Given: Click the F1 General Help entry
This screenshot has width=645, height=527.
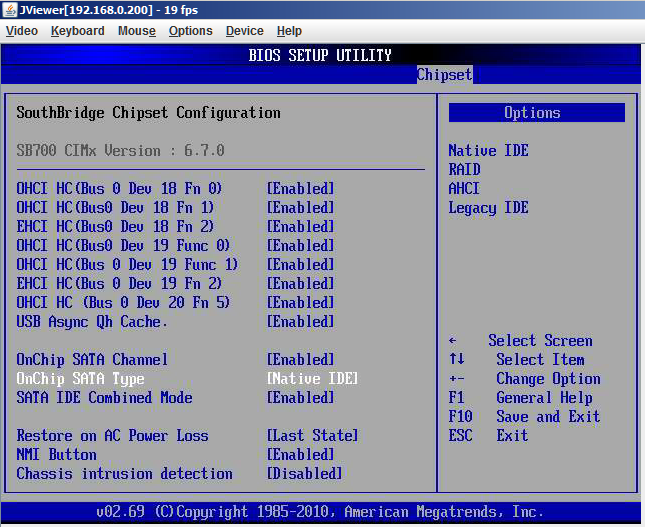Looking at the screenshot, I should pos(520,398).
